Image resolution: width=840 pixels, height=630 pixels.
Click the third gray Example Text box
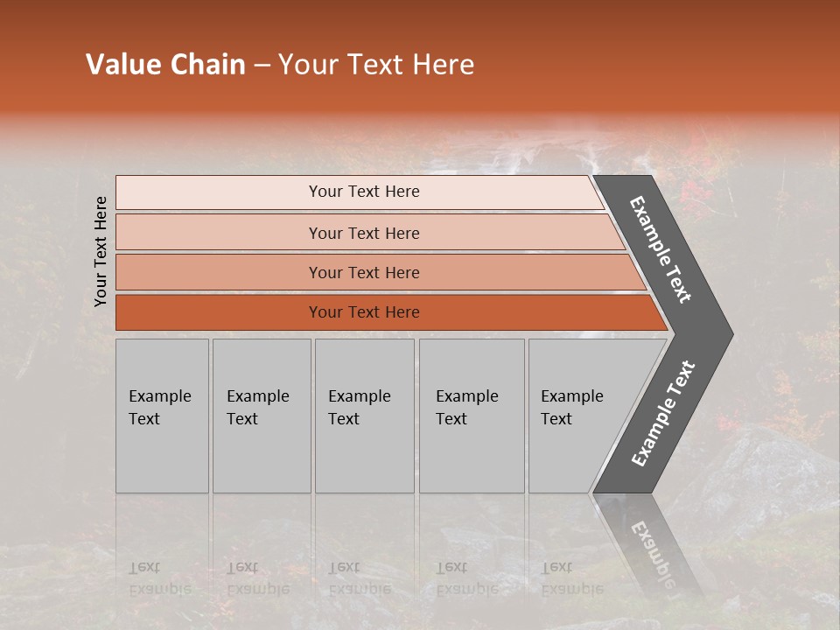pyautogui.click(x=363, y=415)
